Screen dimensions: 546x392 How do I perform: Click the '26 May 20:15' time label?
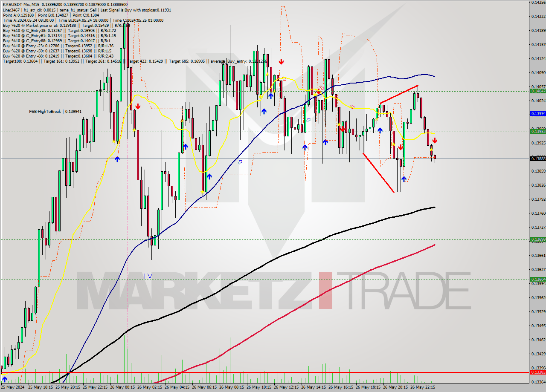click(x=395, y=388)
